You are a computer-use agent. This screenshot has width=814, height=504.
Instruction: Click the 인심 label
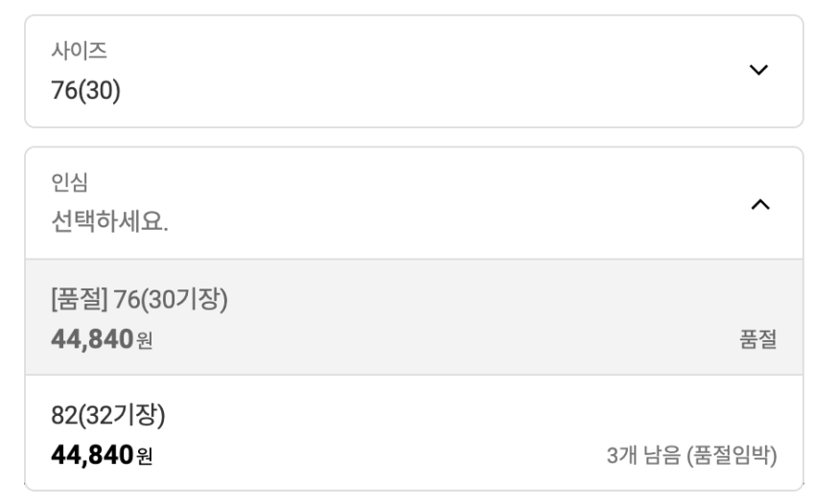point(67,182)
